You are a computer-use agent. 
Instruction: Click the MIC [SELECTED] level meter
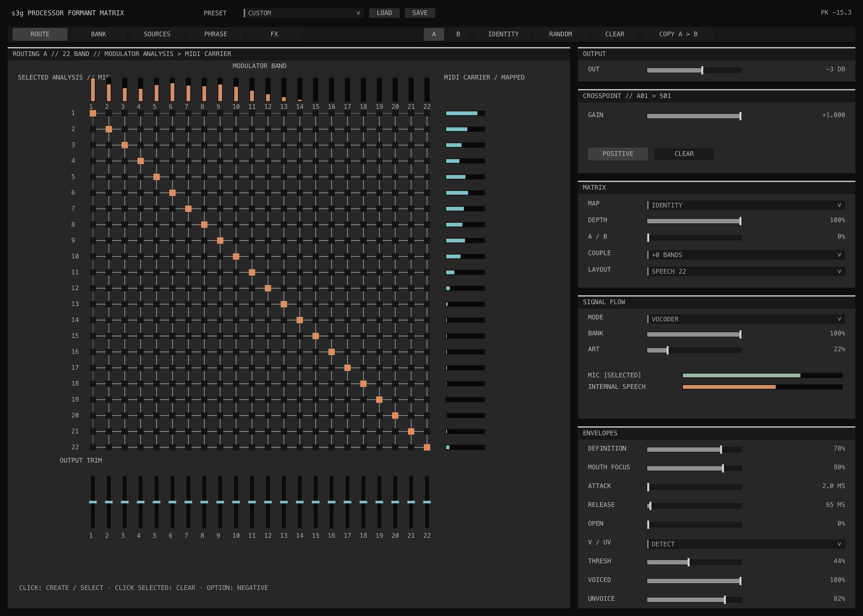pyautogui.click(x=762, y=375)
